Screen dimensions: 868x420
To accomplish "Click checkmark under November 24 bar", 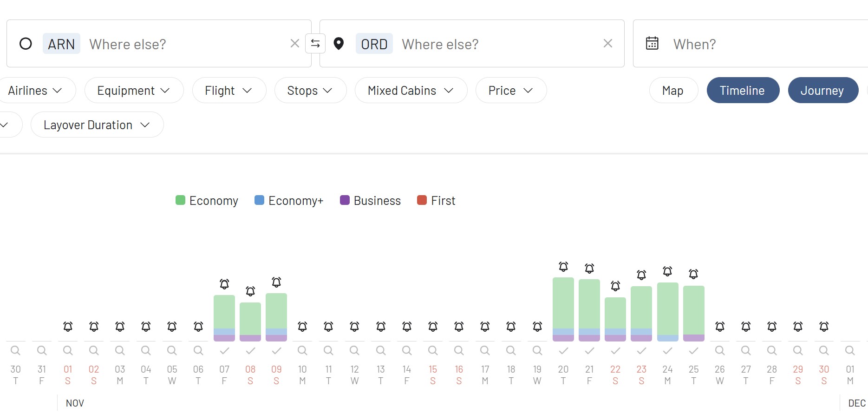I will tap(667, 351).
